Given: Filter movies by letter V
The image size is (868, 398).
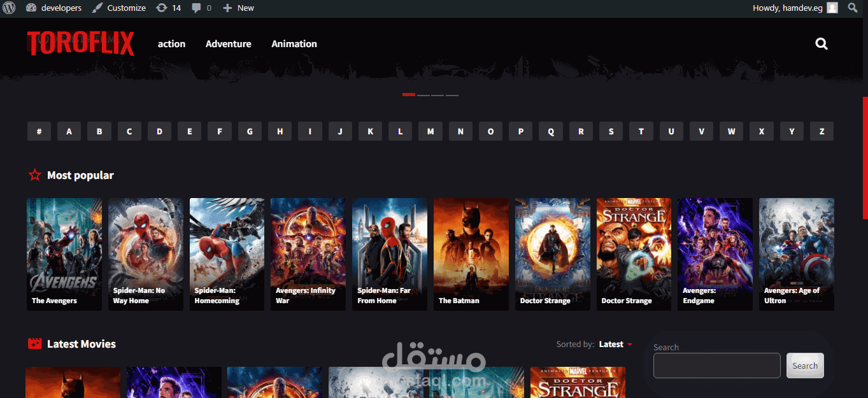Looking at the screenshot, I should tap(701, 131).
